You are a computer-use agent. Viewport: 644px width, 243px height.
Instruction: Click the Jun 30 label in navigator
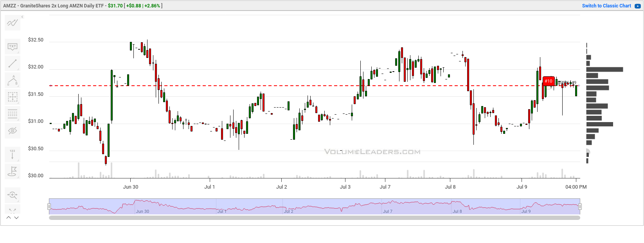click(142, 211)
